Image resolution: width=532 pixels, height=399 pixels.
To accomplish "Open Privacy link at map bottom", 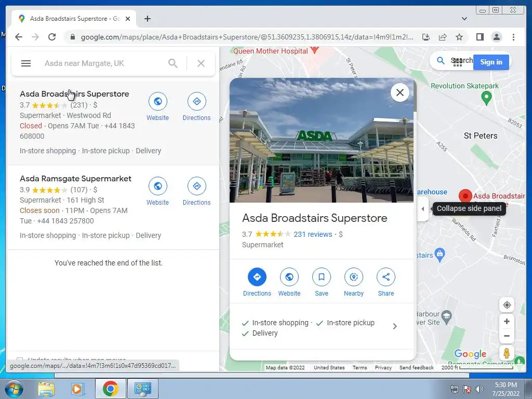I will 383,367.
